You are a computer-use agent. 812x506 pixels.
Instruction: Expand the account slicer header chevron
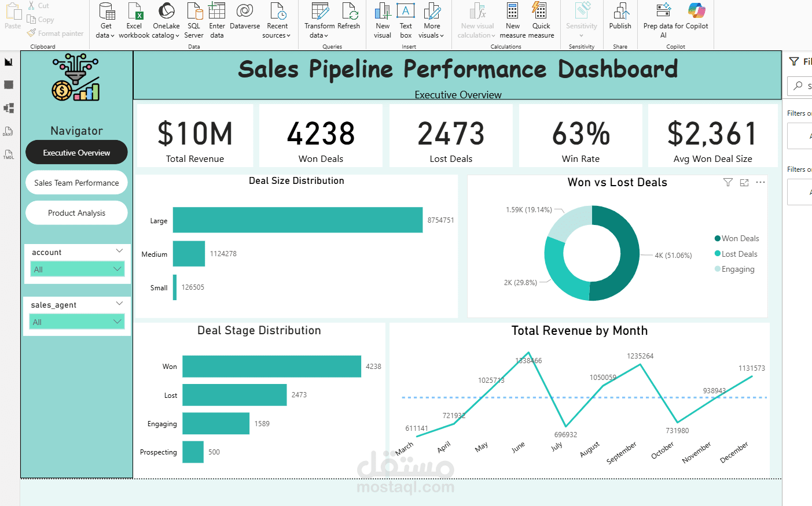(x=119, y=251)
